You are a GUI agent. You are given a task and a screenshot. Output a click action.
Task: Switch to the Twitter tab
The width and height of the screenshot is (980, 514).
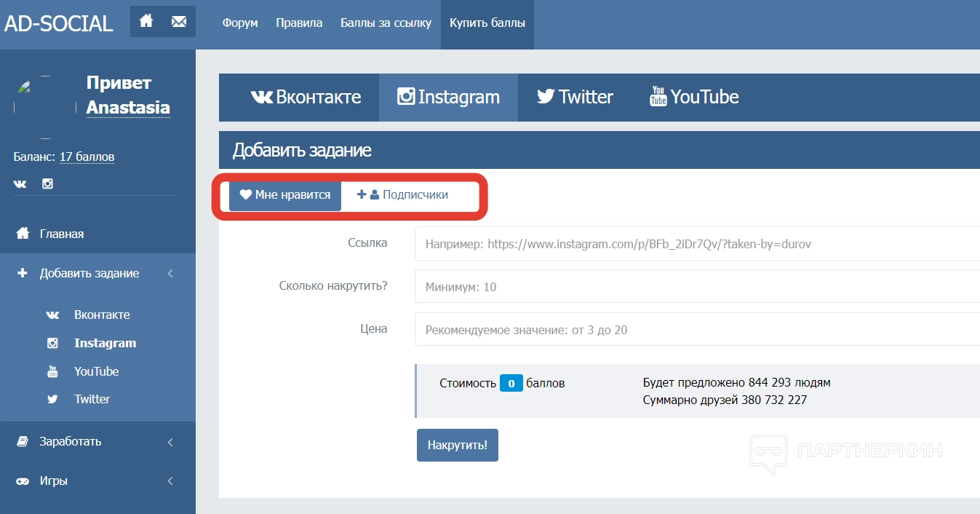575,97
